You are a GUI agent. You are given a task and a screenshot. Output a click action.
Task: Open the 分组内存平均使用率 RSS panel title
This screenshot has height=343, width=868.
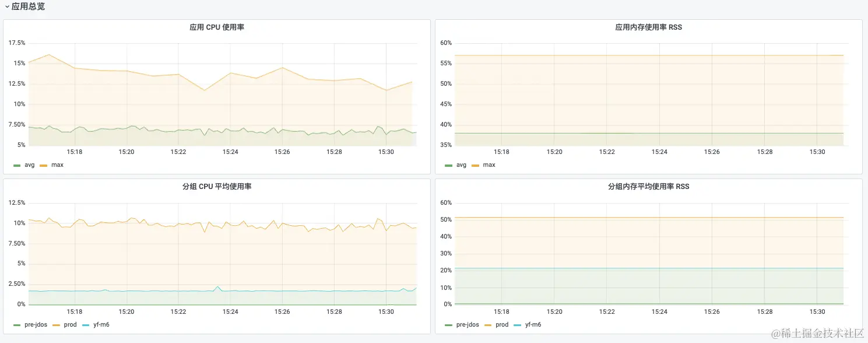click(648, 187)
